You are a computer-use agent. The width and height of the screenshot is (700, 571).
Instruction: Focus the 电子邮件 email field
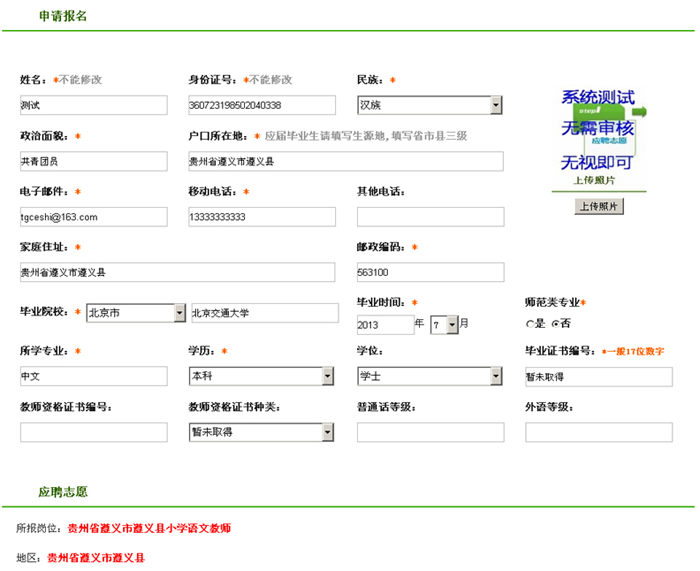(x=94, y=217)
